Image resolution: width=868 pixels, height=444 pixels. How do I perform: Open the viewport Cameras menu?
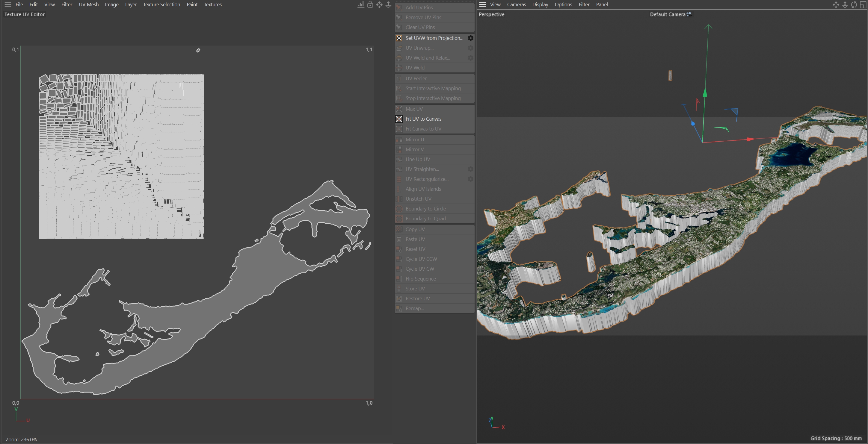click(516, 4)
